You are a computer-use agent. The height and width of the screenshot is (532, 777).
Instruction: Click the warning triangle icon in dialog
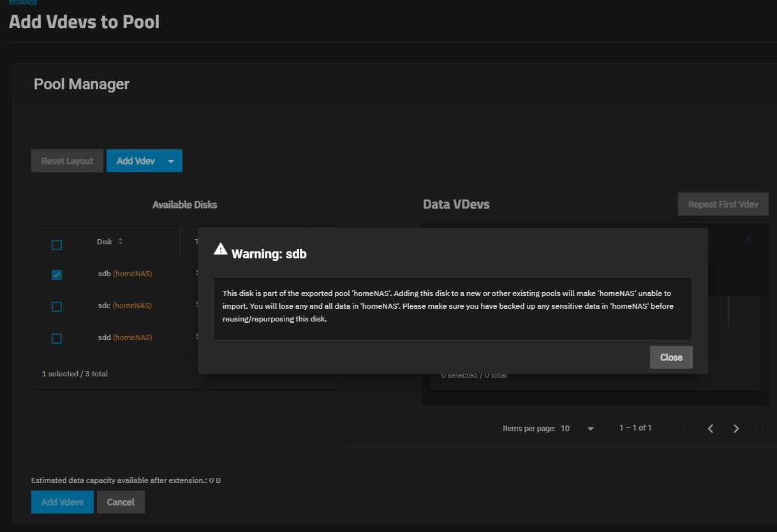pyautogui.click(x=221, y=249)
